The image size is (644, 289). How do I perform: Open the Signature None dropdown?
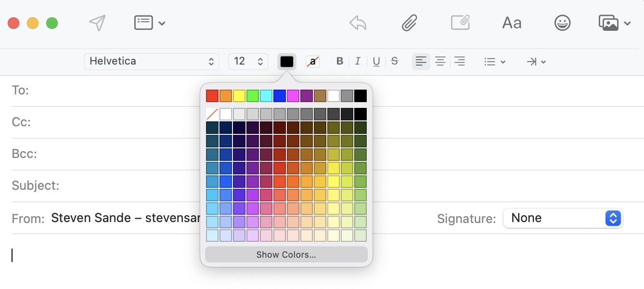(x=563, y=218)
